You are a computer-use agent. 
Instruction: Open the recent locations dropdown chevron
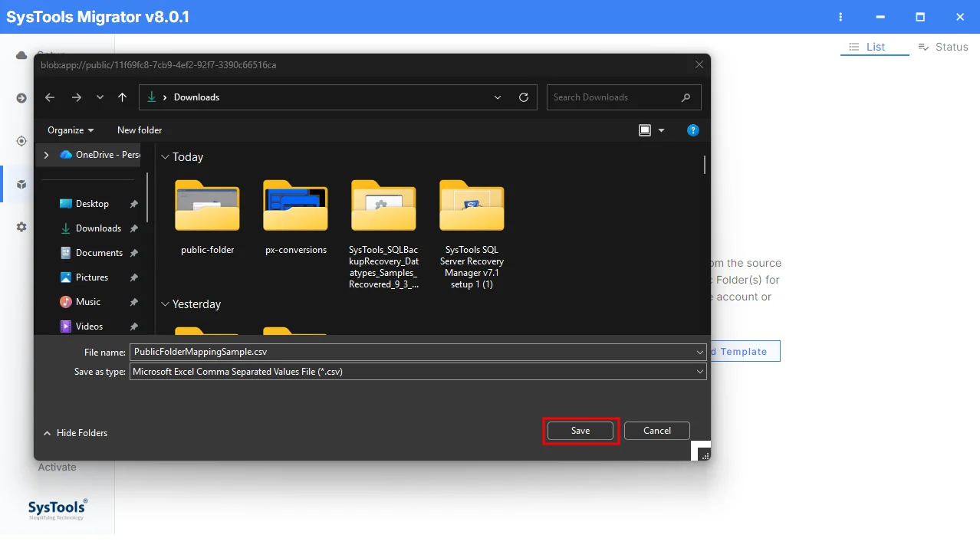(100, 97)
